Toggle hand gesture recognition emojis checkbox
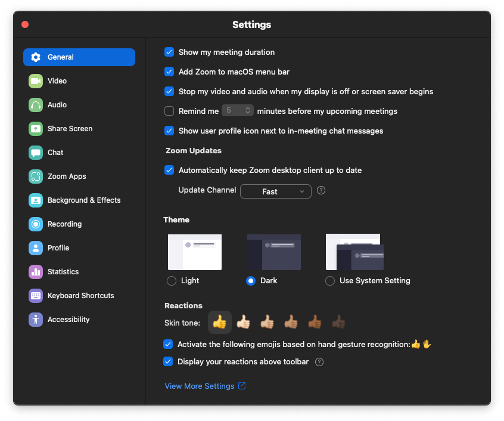 click(168, 344)
